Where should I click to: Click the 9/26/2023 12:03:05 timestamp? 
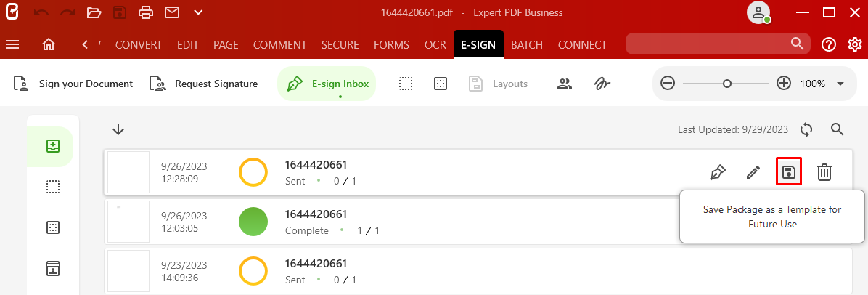coord(184,222)
